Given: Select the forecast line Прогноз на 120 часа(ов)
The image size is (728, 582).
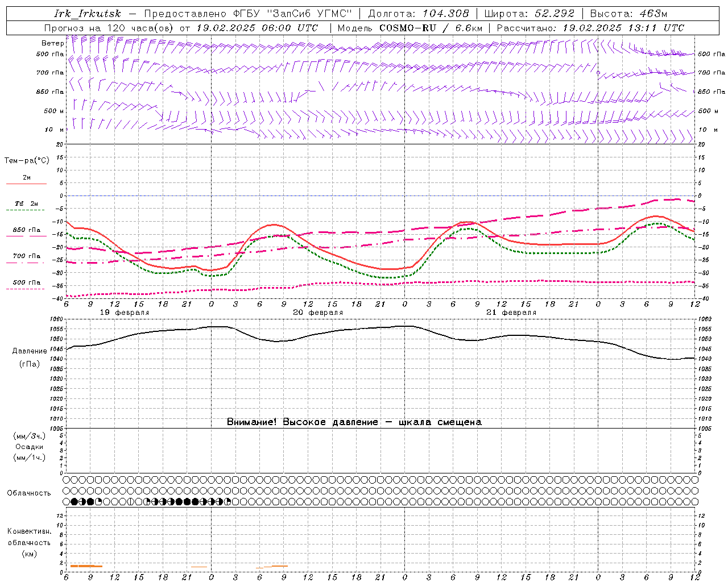Looking at the screenshot, I should point(110,28).
